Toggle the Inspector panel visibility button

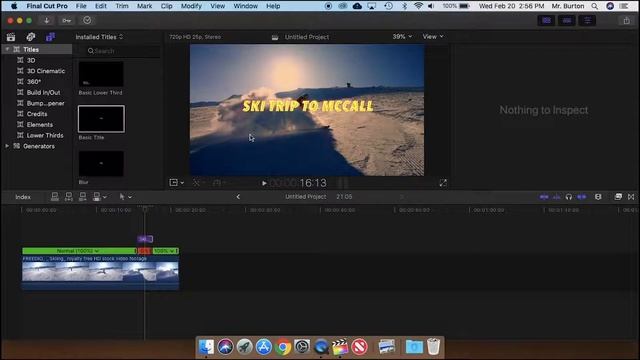coord(587,20)
